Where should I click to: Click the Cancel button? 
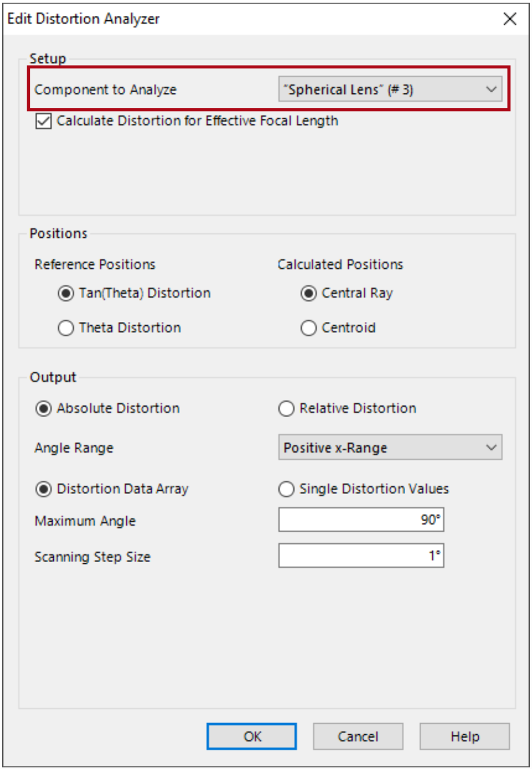tap(358, 736)
